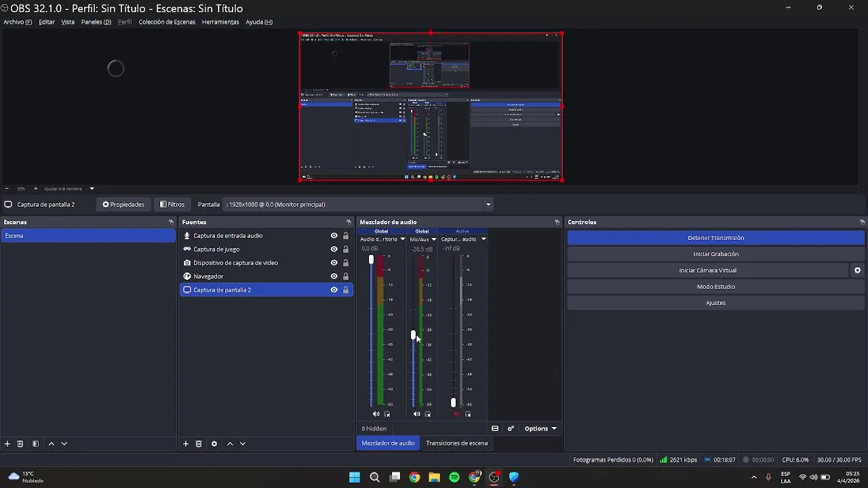The width and height of the screenshot is (868, 488).
Task: Hide Dispositivo de captura de video source
Action: [334, 263]
